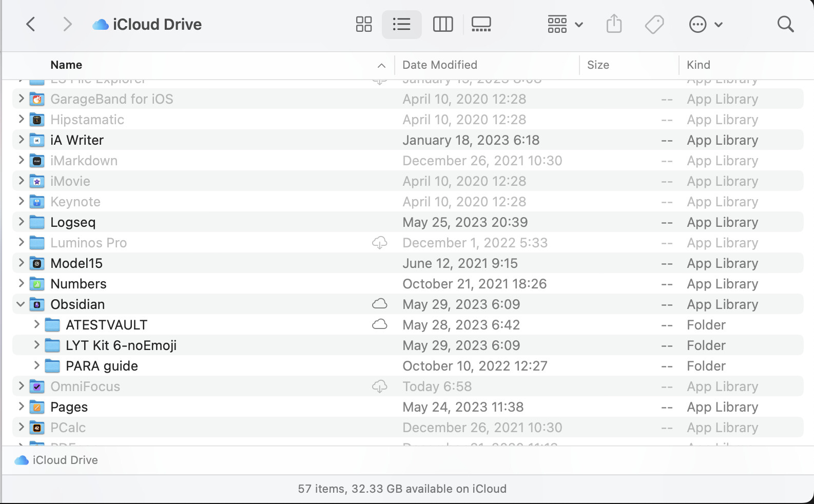
Task: Click the Search magnifier icon
Action: [785, 24]
